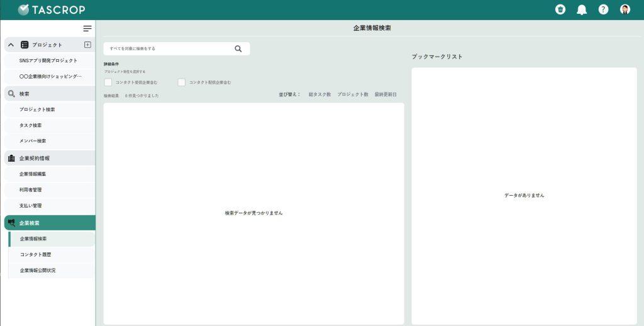Image resolution: width=644 pixels, height=326 pixels.
Task: Sort results by 最終更新日
Action: (x=386, y=94)
